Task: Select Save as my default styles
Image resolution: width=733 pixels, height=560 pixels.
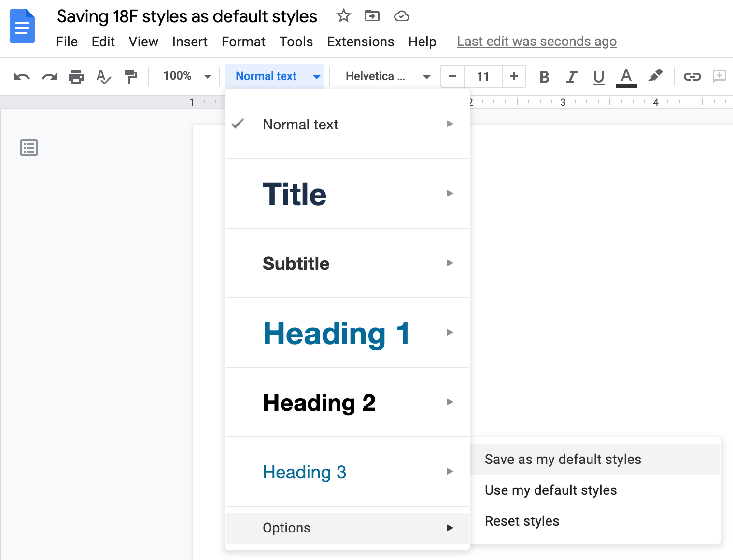Action: point(563,459)
